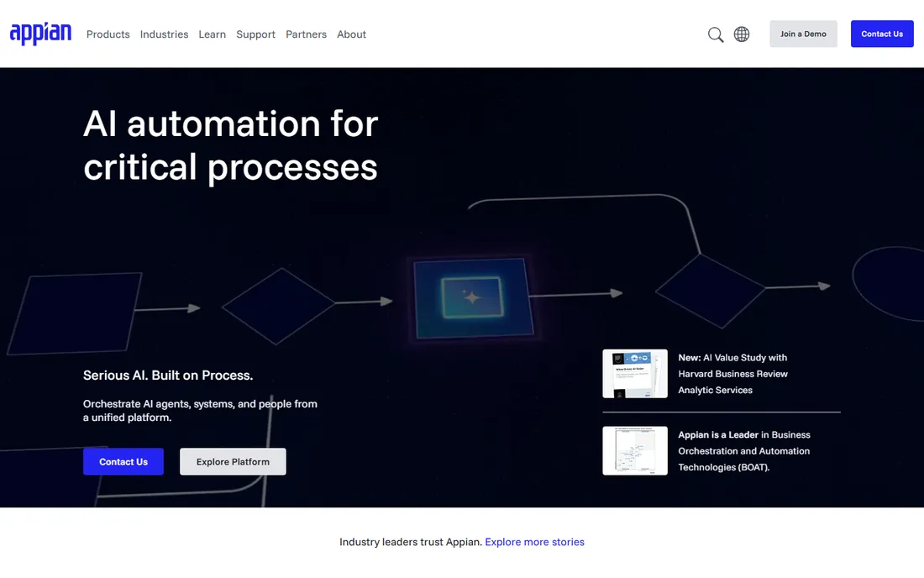
Task: Click the Explore Platform button
Action: point(233,461)
